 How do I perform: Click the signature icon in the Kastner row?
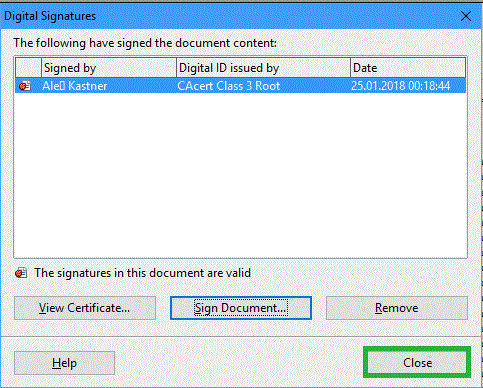pos(25,86)
